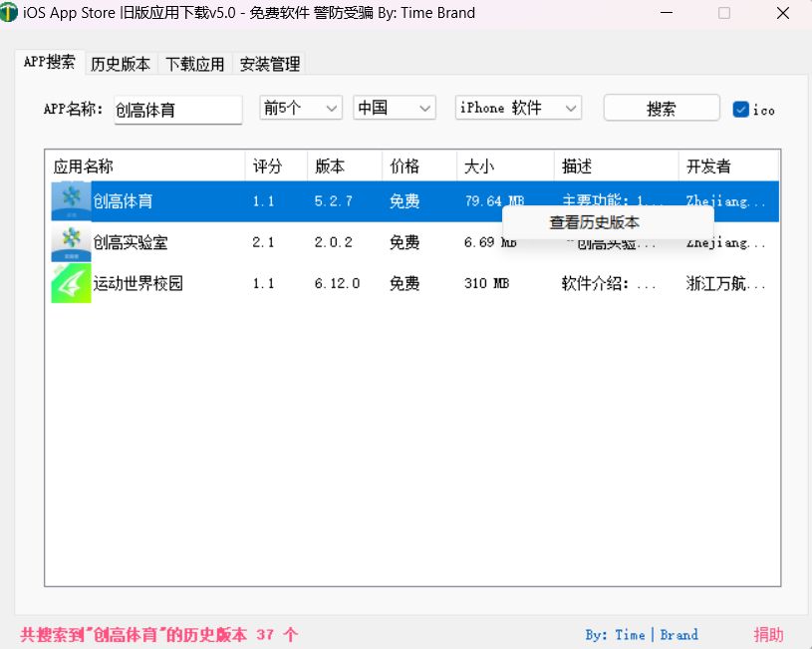Sort by 开发者 column header
This screenshot has height=649, width=812.
(728, 165)
